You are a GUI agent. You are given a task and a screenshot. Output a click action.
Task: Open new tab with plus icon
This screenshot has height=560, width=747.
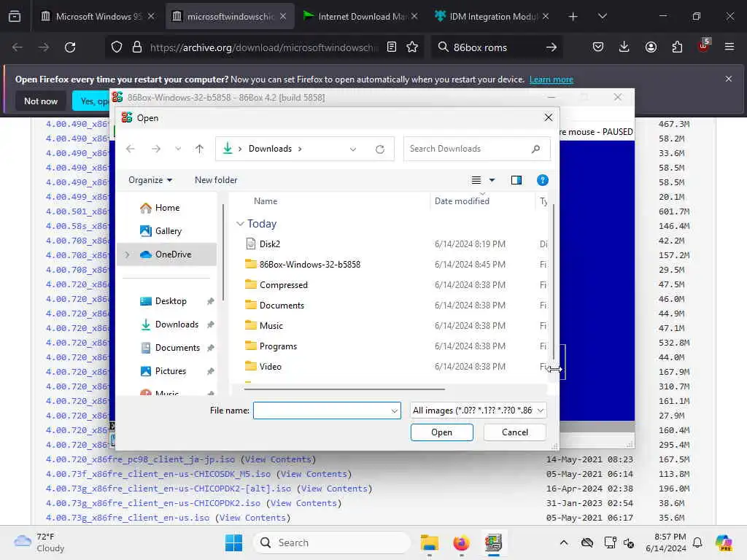[573, 17]
